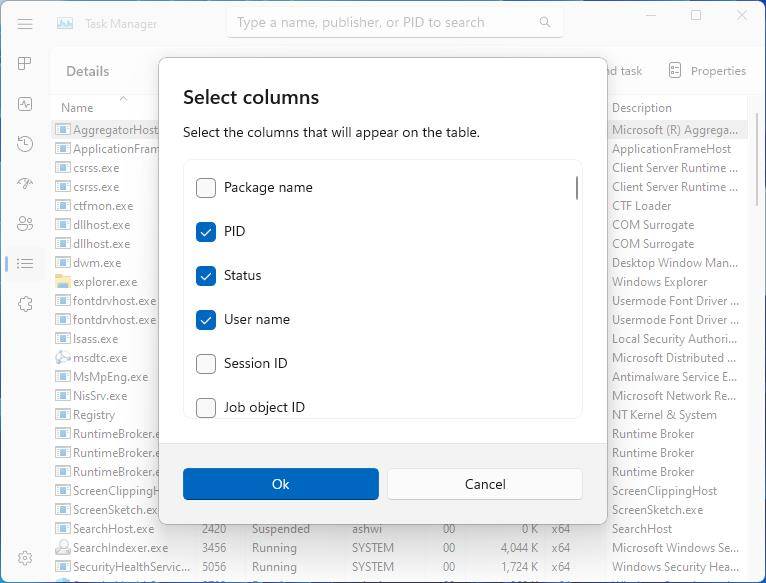
Task: Click the SecurityHealthService process icon
Action: 63,566
